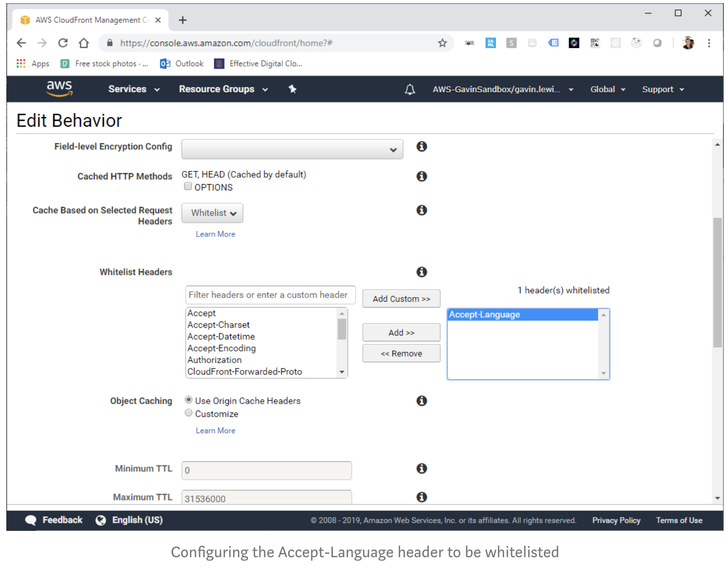Select the AWS CloudFront Management browser tab
728x572 pixels.
pyautogui.click(x=91, y=20)
